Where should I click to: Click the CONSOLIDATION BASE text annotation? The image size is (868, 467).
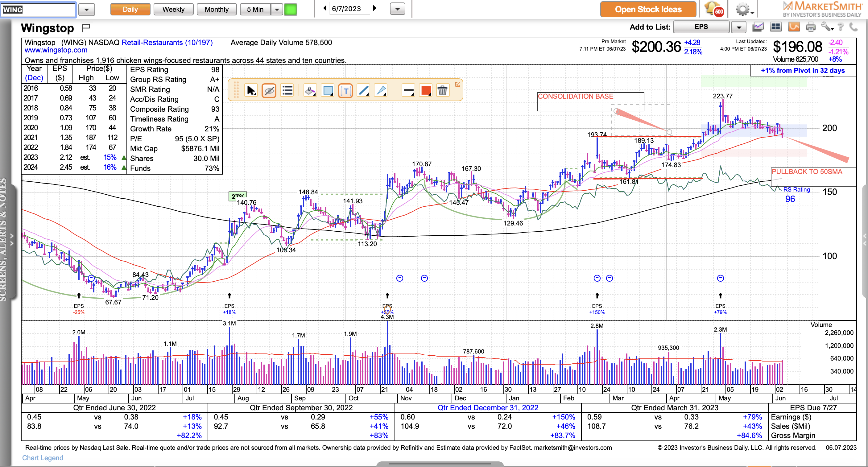(x=575, y=96)
